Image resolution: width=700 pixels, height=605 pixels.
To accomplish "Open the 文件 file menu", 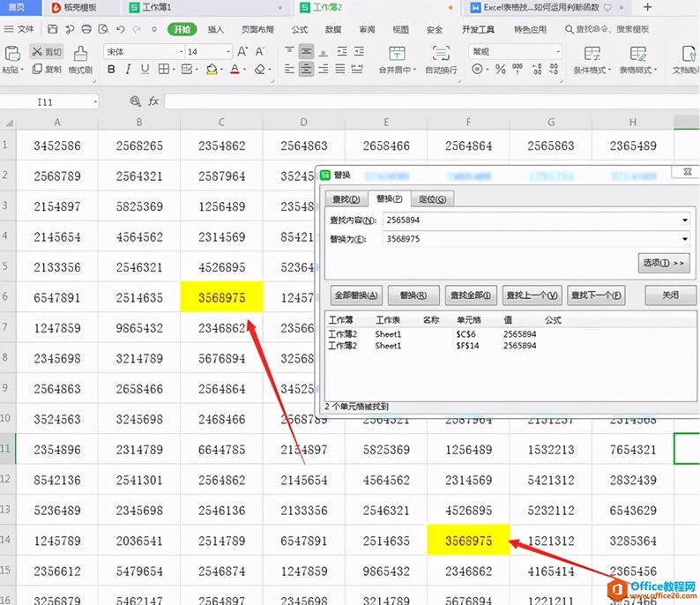I will coord(19,29).
